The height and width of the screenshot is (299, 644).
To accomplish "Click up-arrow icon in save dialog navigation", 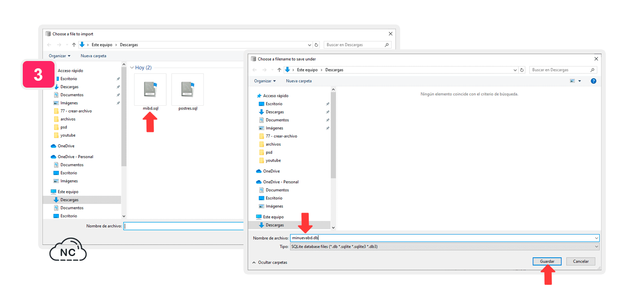I will pyautogui.click(x=279, y=70).
